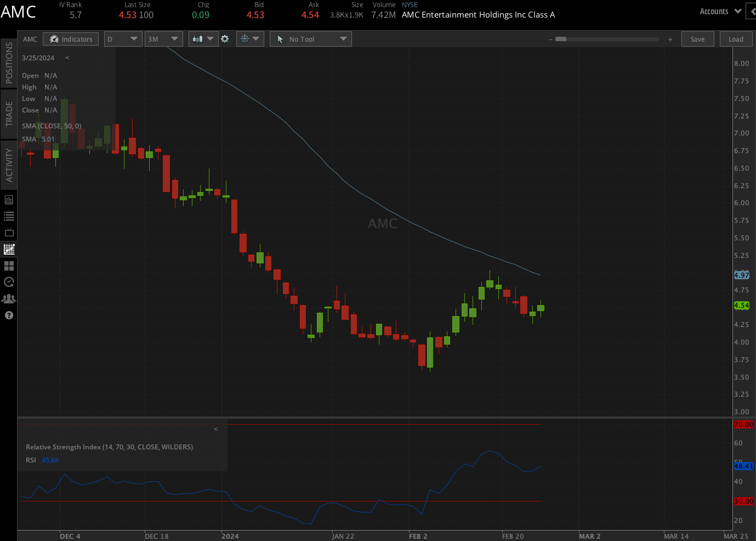Click the NYSE exchange label
Viewport: 756px width, 541px height.
coord(410,4)
